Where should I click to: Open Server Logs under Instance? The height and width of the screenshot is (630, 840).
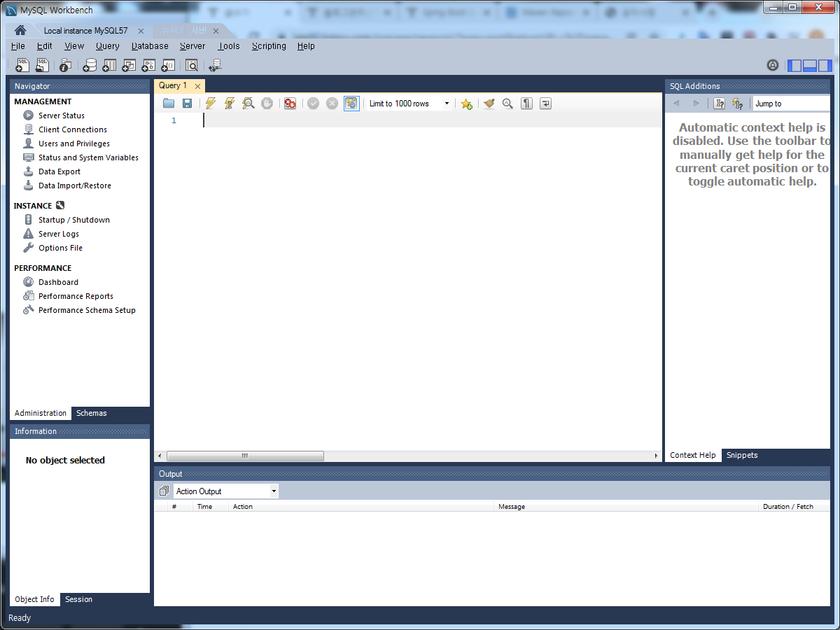coord(59,234)
